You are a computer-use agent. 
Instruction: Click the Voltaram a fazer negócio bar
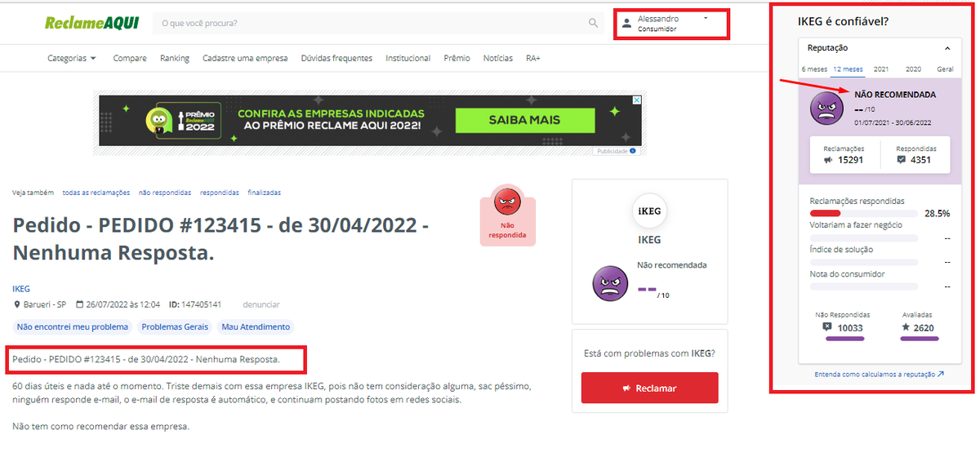pyautogui.click(x=863, y=237)
